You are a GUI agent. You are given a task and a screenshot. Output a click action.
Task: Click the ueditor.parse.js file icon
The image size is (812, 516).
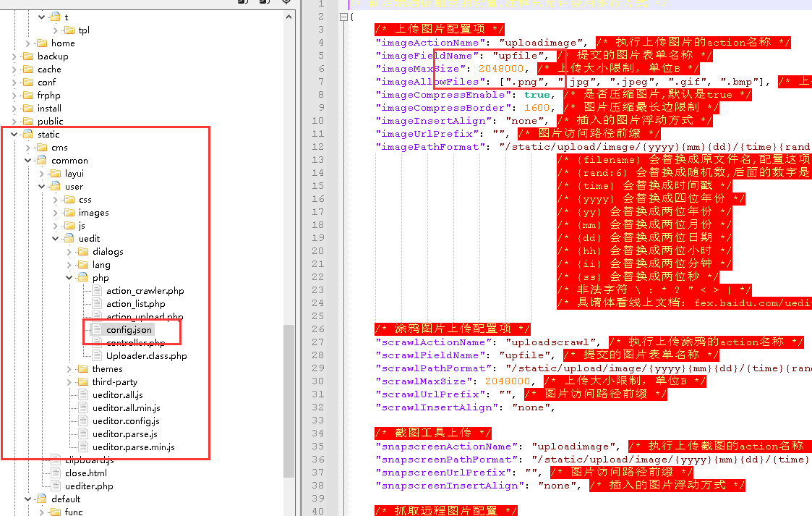tap(83, 433)
